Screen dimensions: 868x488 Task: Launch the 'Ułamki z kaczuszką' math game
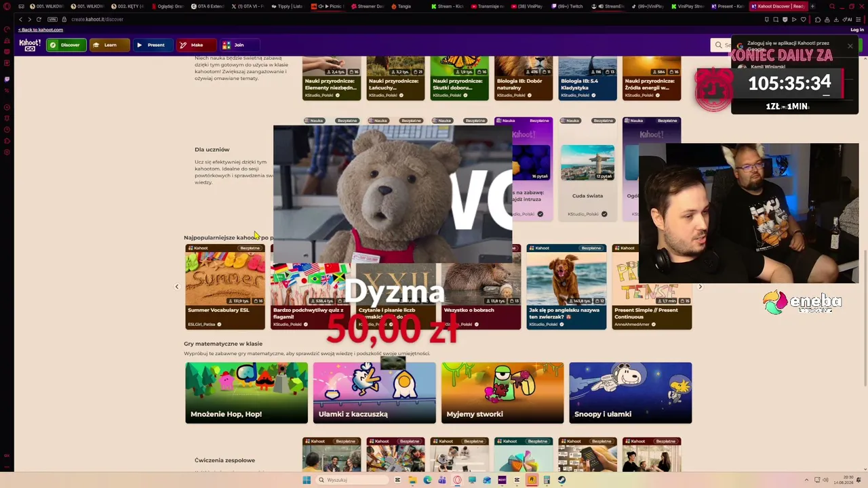(374, 393)
